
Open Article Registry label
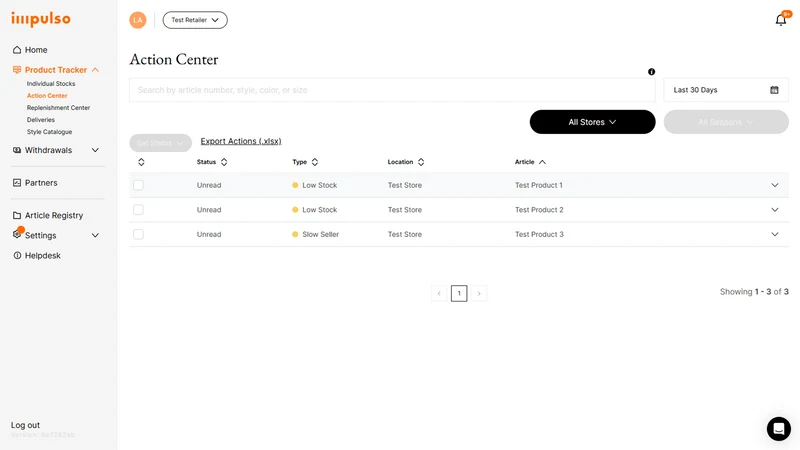tap(54, 215)
